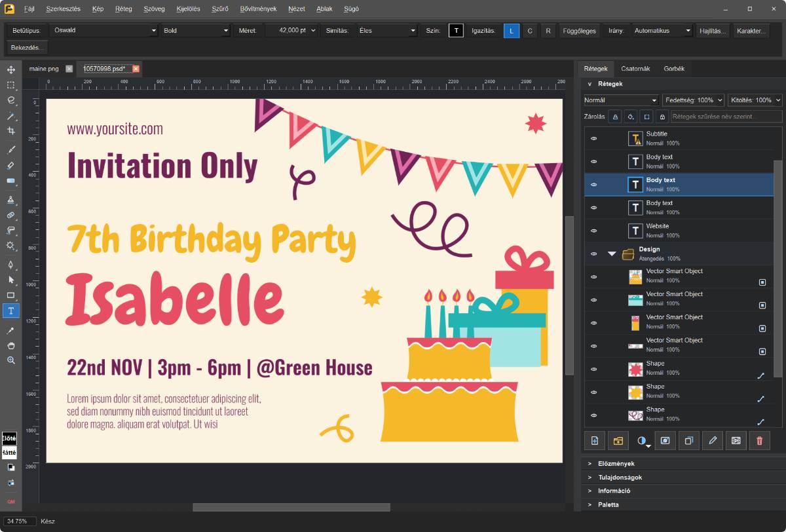
Task: Delete layer with the red trash icon
Action: (x=759, y=441)
